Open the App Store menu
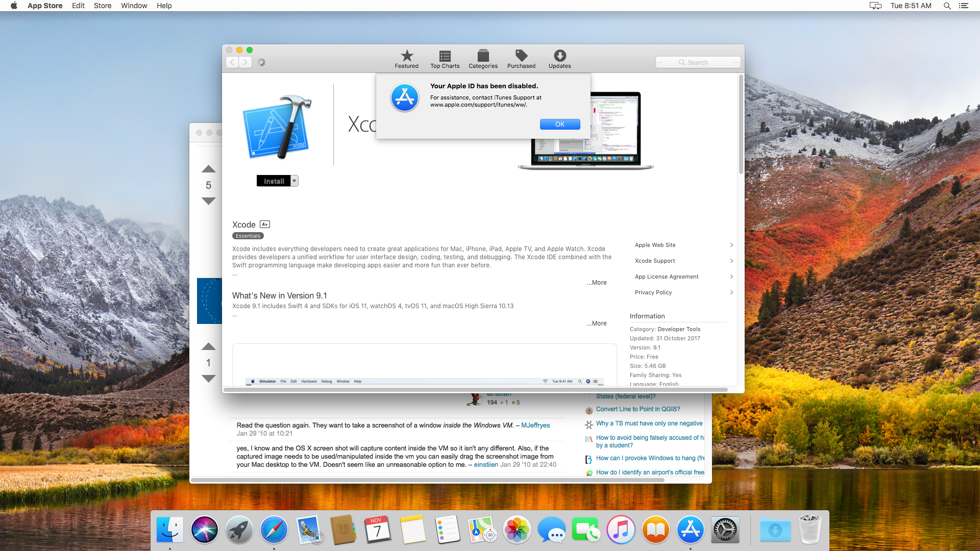Screen dimensions: 980x551 45,6
